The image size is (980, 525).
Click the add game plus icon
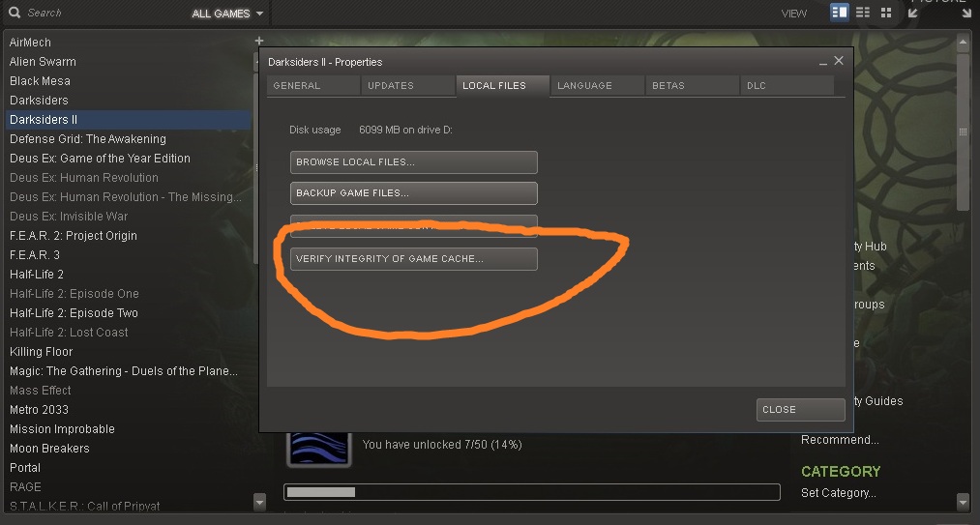pyautogui.click(x=258, y=41)
